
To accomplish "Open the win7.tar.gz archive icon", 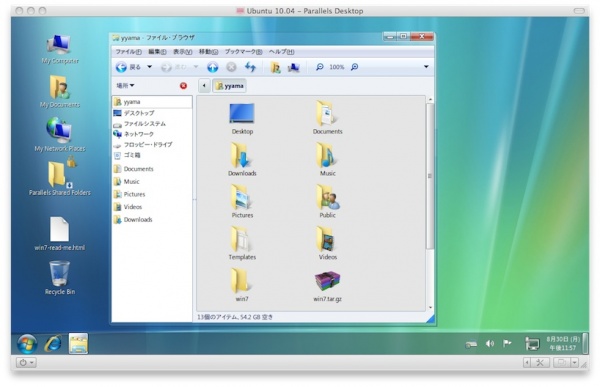I will coord(327,281).
